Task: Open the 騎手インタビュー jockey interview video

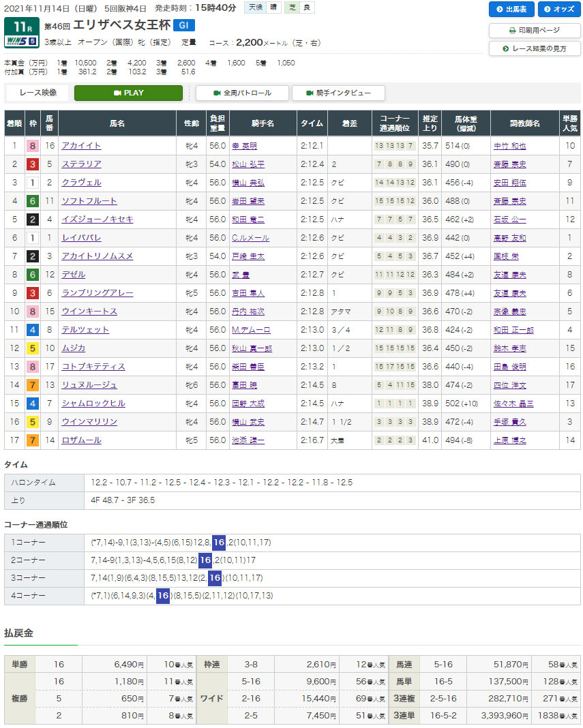Action: pos(338,93)
